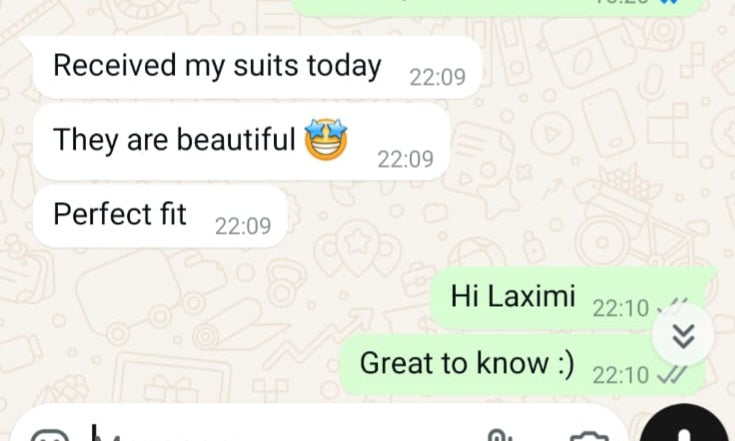Tap the star-struck emoji in message
The width and height of the screenshot is (735, 441).
pos(326,139)
